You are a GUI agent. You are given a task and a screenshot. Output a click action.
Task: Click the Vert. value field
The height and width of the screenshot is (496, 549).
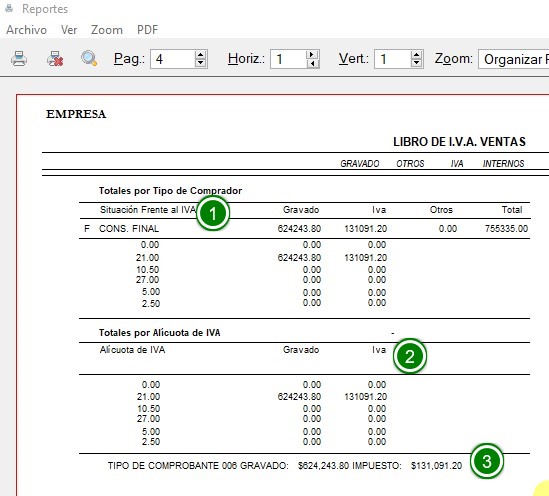pyautogui.click(x=392, y=59)
